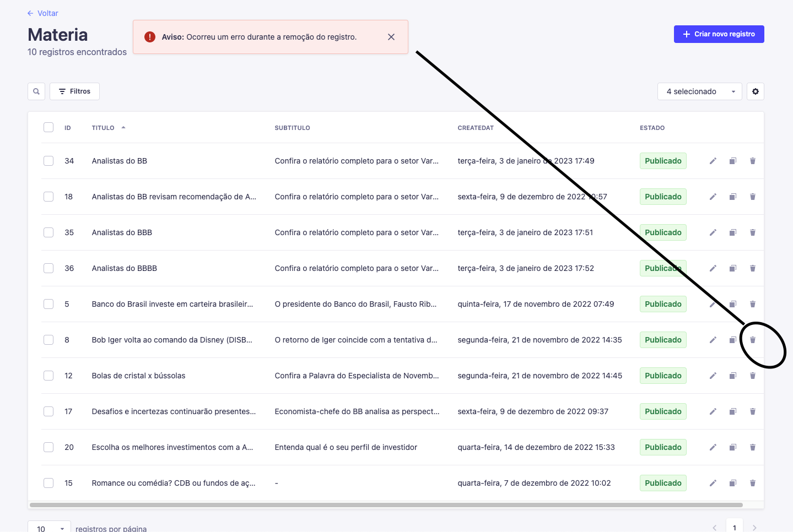Check the checkbox for record 17
The width and height of the screenshot is (793, 532).
point(48,411)
